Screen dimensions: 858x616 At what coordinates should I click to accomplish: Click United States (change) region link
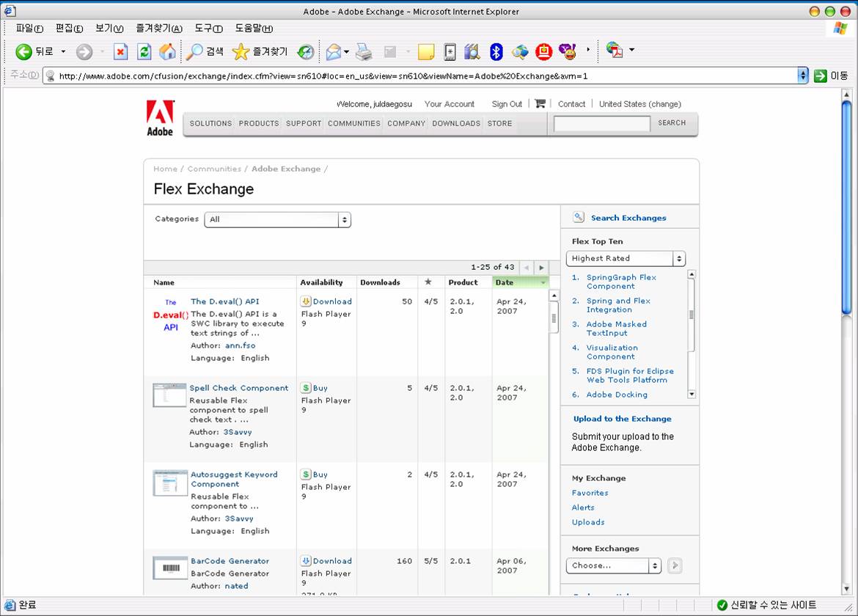639,104
